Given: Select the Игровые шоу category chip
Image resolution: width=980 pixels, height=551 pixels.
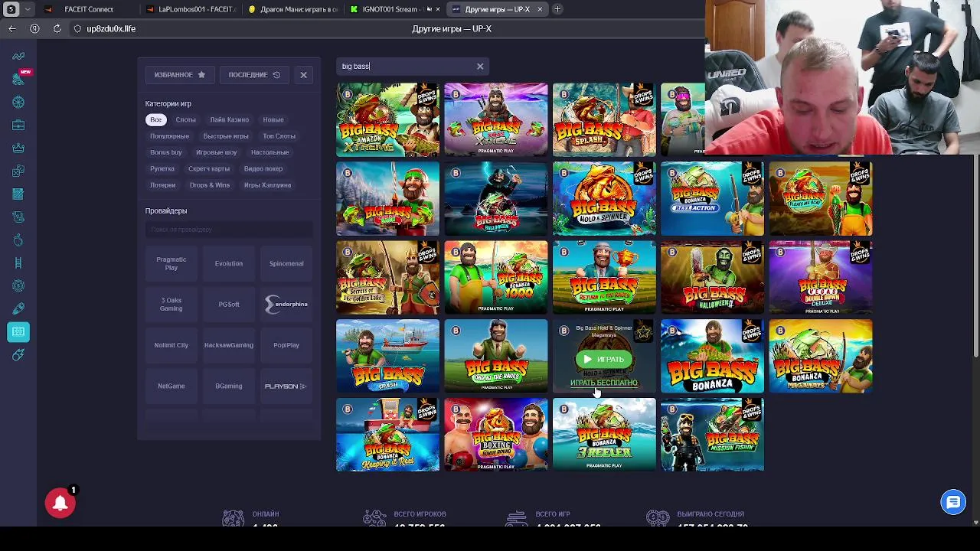Looking at the screenshot, I should pyautogui.click(x=216, y=152).
